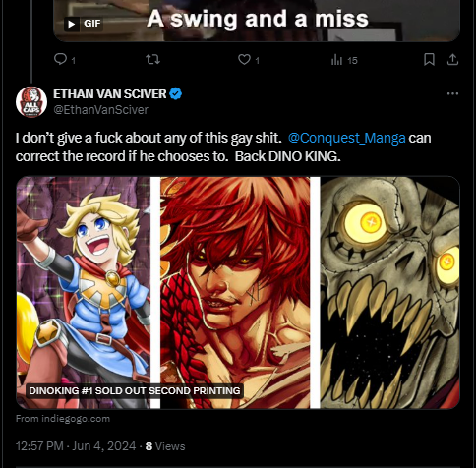Open ETHAN VAN SCIVER display name
This screenshot has width=476, height=468.
coord(110,94)
